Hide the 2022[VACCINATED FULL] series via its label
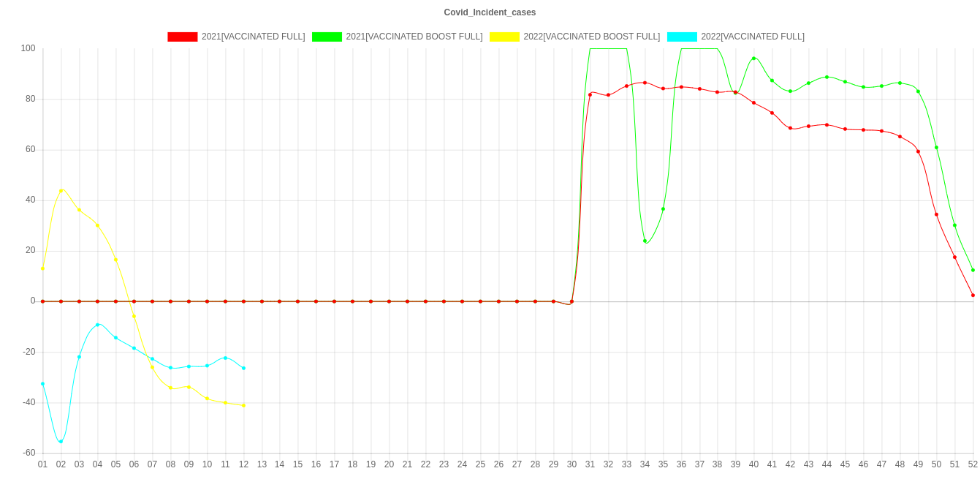The width and height of the screenshot is (980, 490). coord(753,37)
